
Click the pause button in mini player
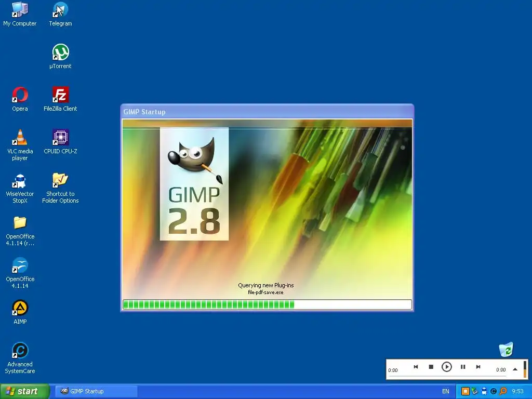tap(463, 367)
